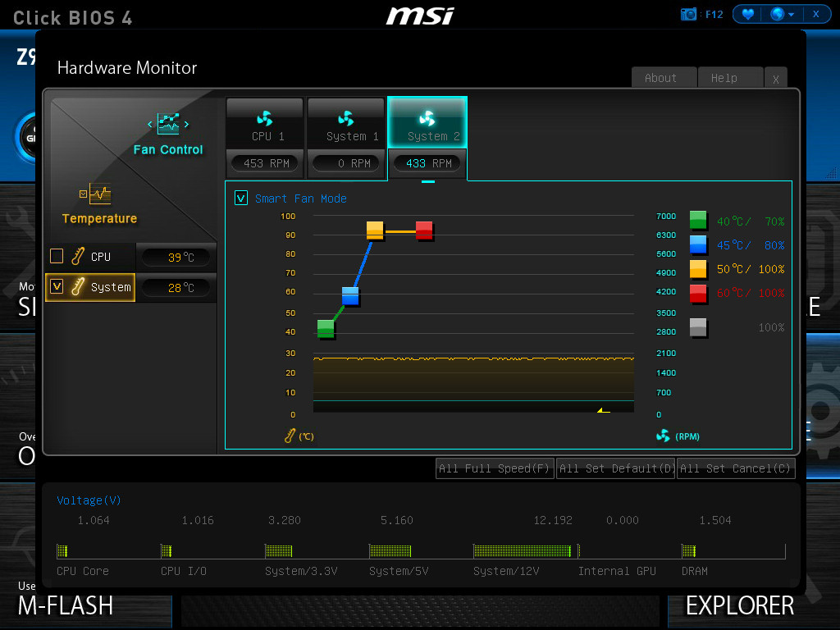Switch to the System 2 fan tab
The height and width of the screenshot is (630, 840).
coord(427,124)
